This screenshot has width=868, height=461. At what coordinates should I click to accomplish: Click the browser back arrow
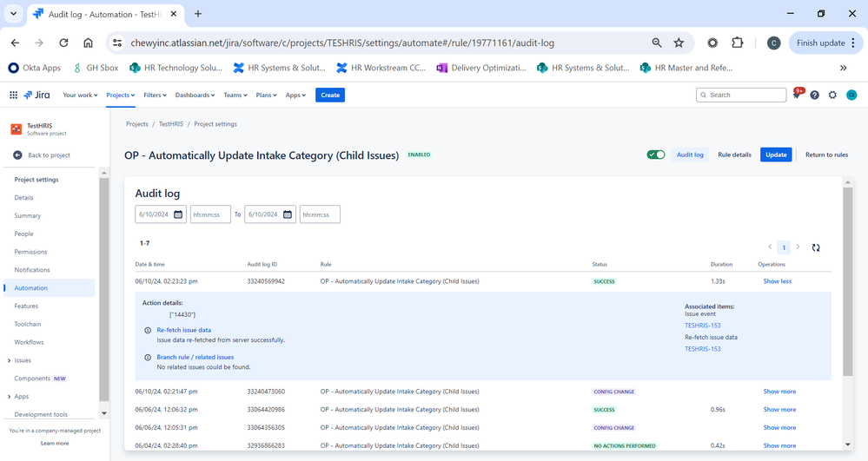click(x=16, y=43)
